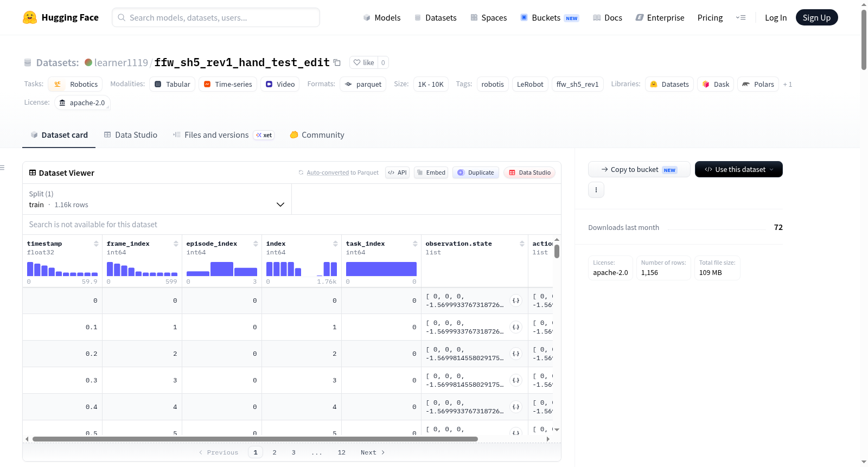This screenshot has width=868, height=467.
Task: Click the Dataset Viewer table icon
Action: 33,172
